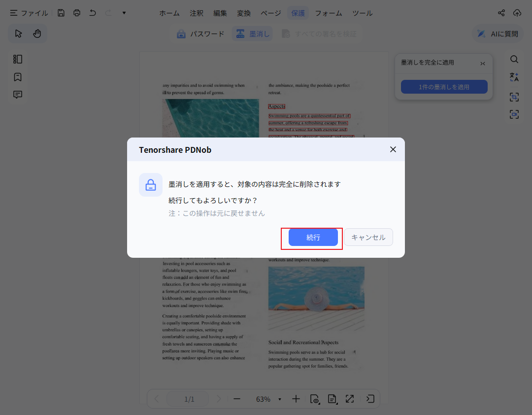This screenshot has height=415, width=532.
Task: Open the page thumbnails panel
Action: [x=18, y=59]
